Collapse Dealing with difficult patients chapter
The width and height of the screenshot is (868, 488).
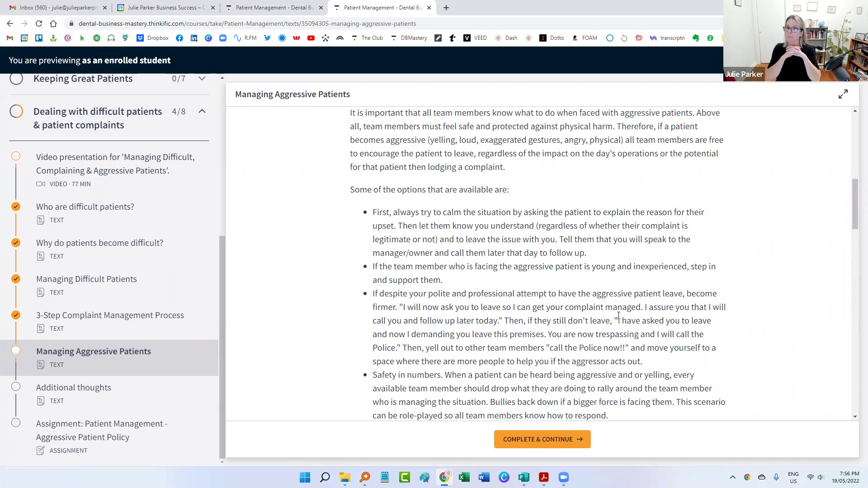202,111
